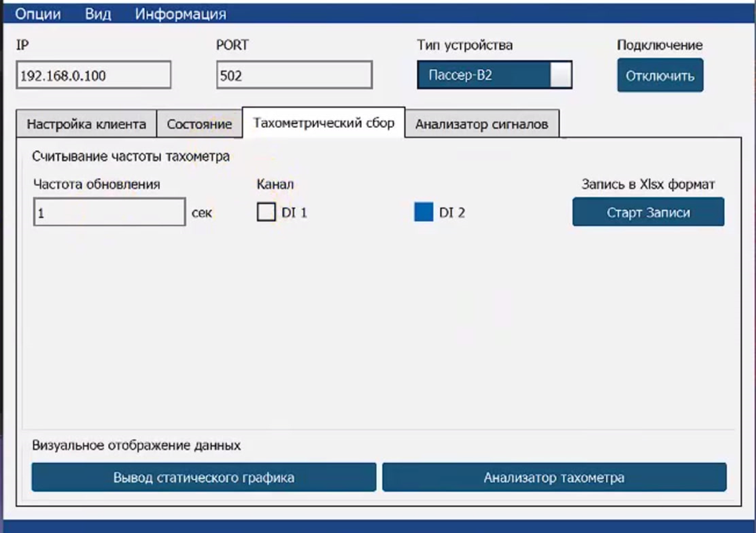Select the Тахометрический сбор tab
756x533 pixels.
pyautogui.click(x=323, y=122)
